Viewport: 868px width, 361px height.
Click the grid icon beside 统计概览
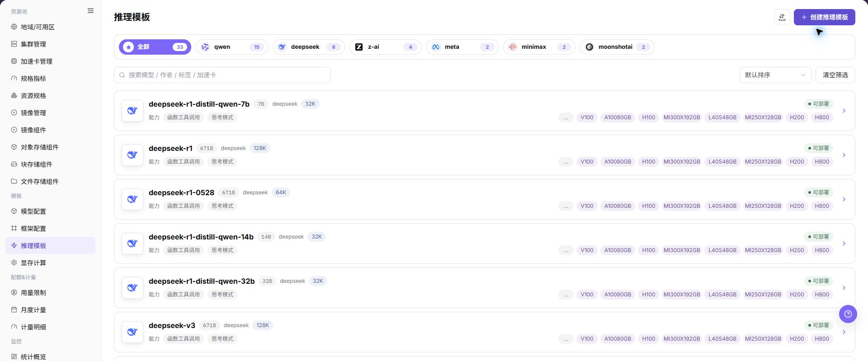click(14, 357)
